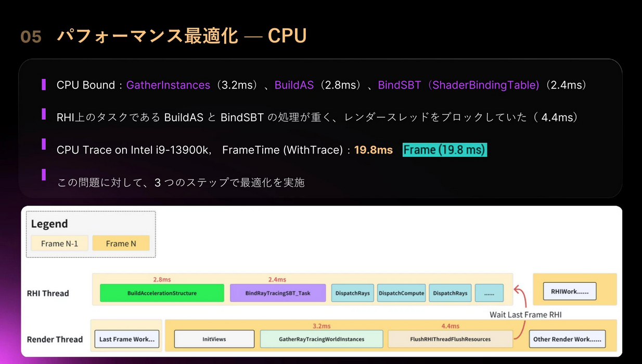This screenshot has height=364, width=642.
Task: Select the Other Render Work...... box
Action: pos(567,339)
